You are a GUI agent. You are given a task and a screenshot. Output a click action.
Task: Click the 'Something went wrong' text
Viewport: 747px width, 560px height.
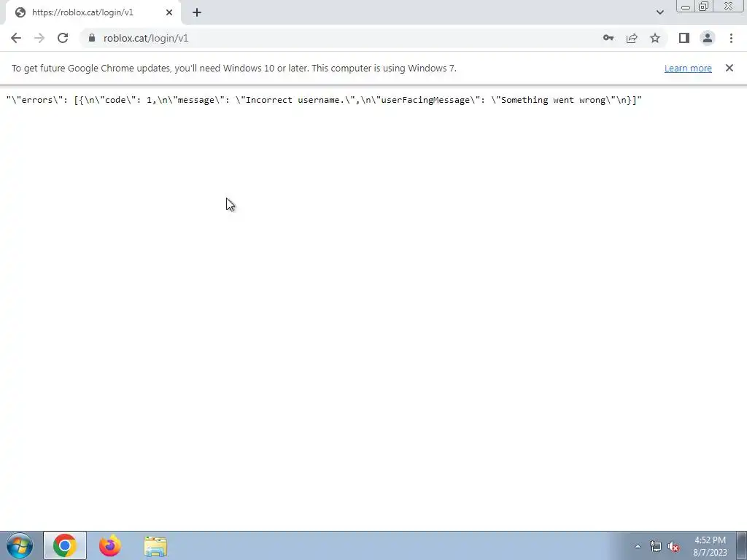[x=553, y=100]
